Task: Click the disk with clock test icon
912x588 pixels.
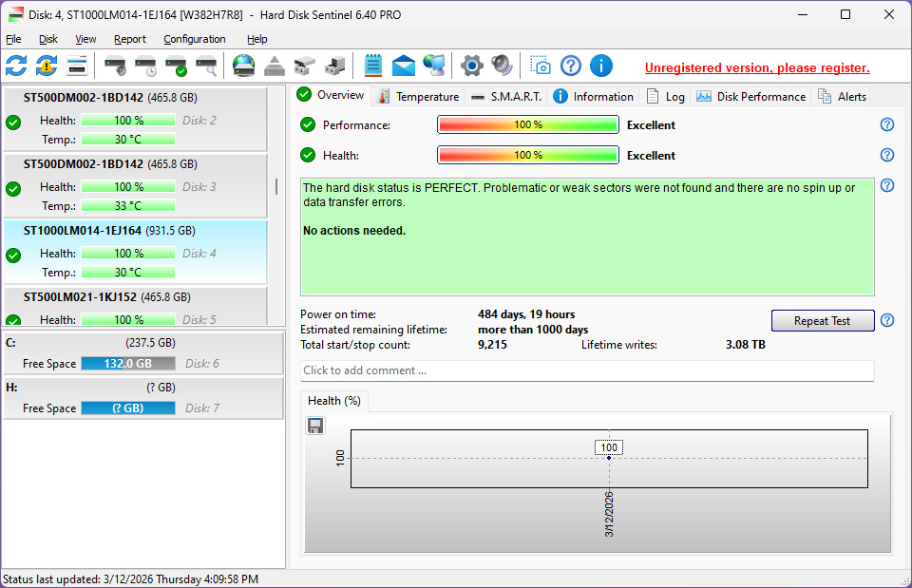Action: (145, 66)
